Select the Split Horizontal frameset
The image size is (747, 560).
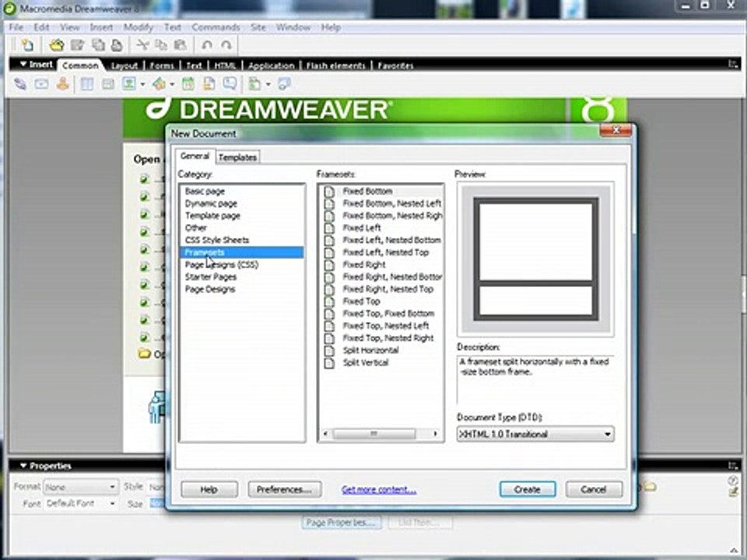tap(370, 350)
